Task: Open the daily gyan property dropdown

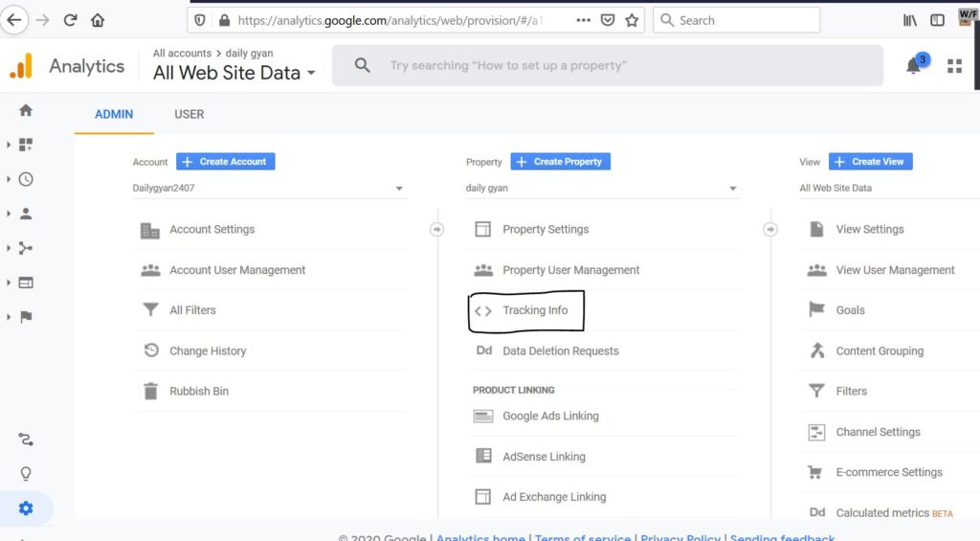Action: click(x=603, y=189)
